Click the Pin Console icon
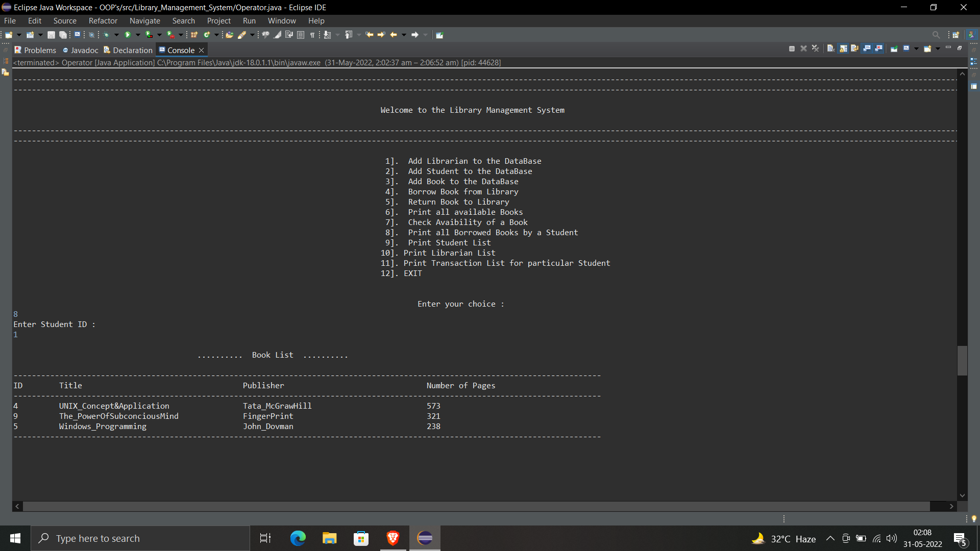 pyautogui.click(x=894, y=48)
